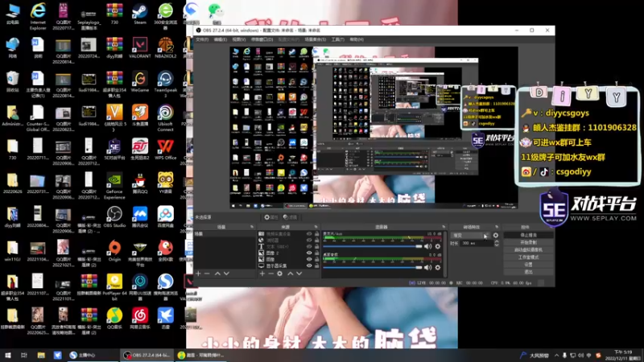644x362 pixels.
Task: Open Mic/Aux audio settings gear
Action: click(x=438, y=246)
